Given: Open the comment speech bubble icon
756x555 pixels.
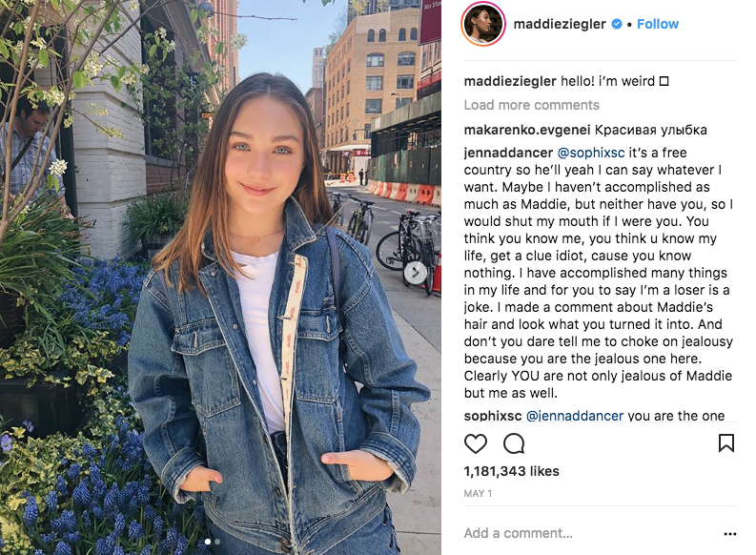Looking at the screenshot, I should pos(514,443).
